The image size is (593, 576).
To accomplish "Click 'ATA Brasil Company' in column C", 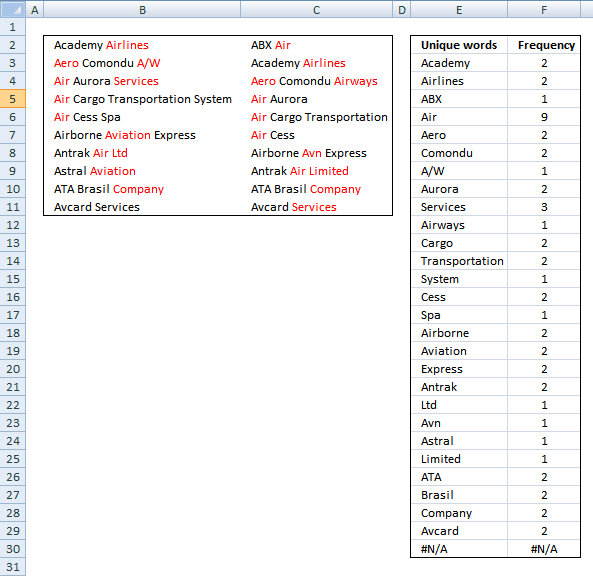I will [x=317, y=189].
